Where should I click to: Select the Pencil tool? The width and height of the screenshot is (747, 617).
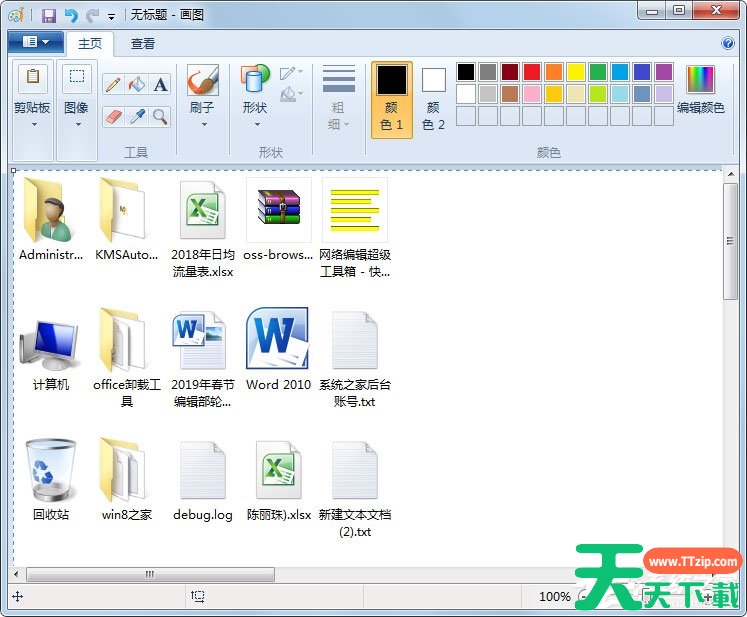point(113,84)
